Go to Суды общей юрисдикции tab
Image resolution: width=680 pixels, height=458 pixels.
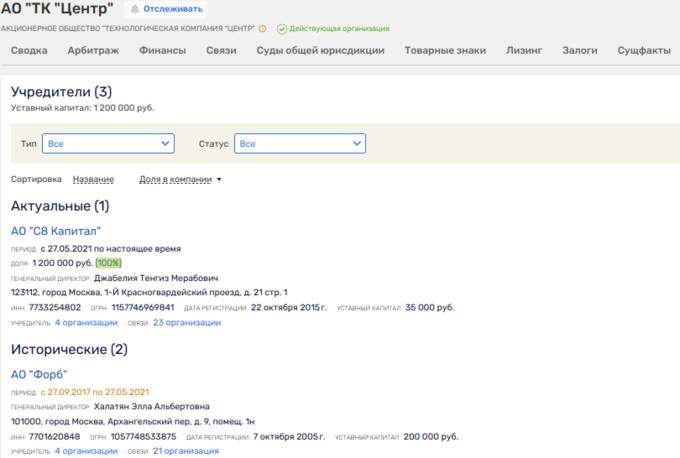[320, 50]
